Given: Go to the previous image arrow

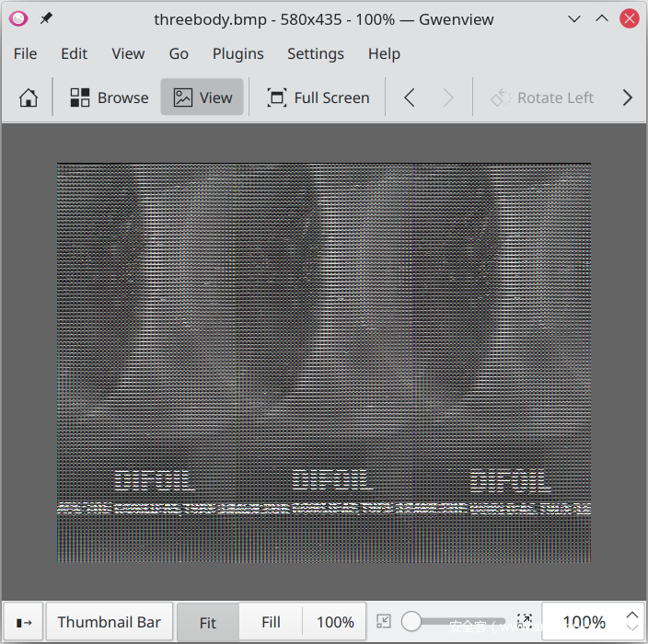Looking at the screenshot, I should pos(410,98).
